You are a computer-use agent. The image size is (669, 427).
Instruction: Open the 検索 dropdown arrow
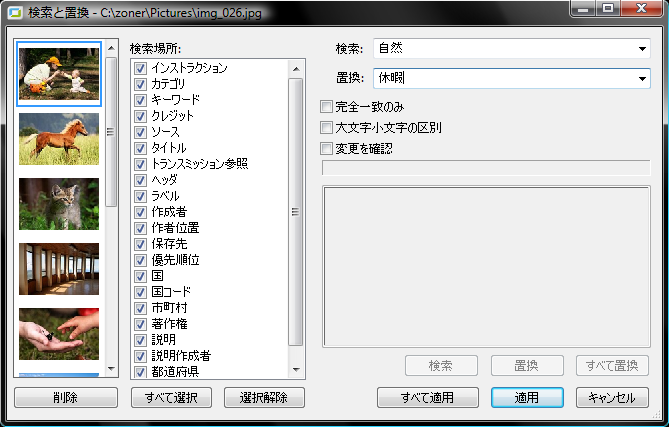pos(642,49)
